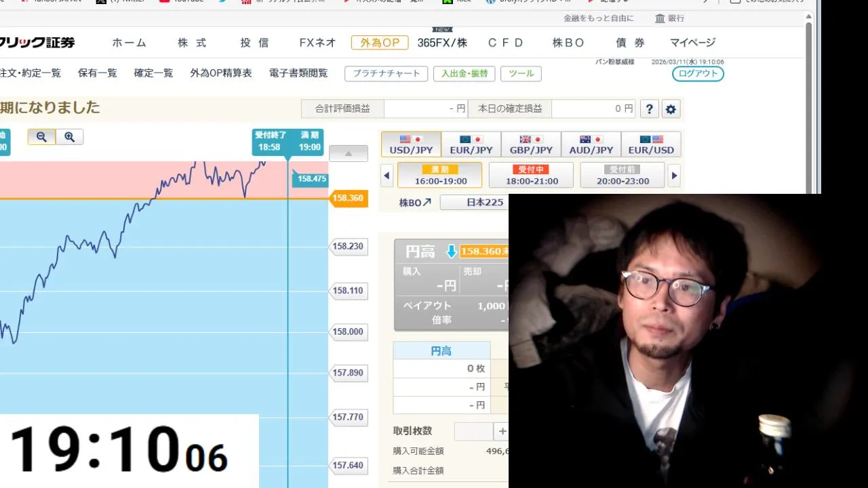This screenshot has width=868, height=488.
Task: Open the 投信 menu
Action: point(254,43)
